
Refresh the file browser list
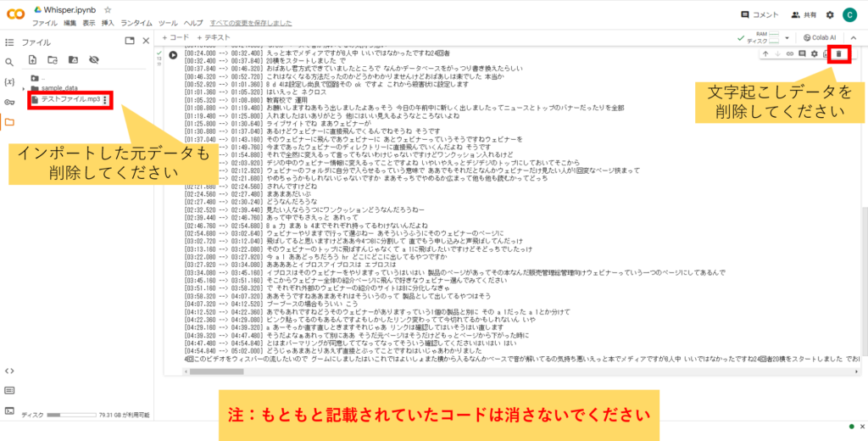(53, 60)
